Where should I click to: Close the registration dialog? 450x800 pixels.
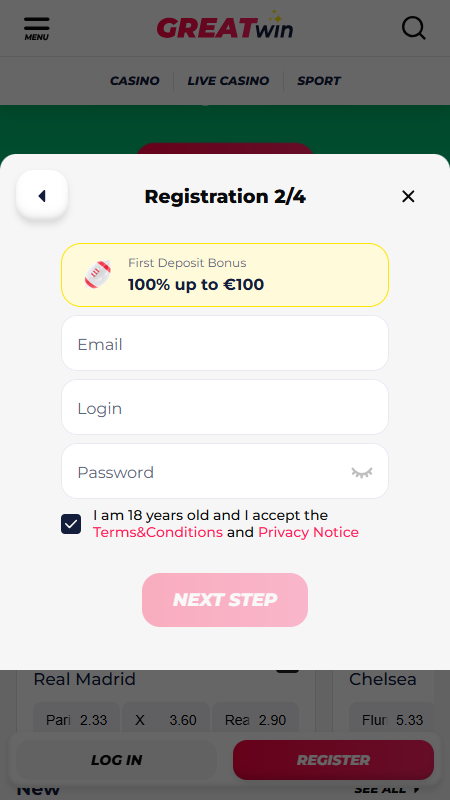point(408,196)
